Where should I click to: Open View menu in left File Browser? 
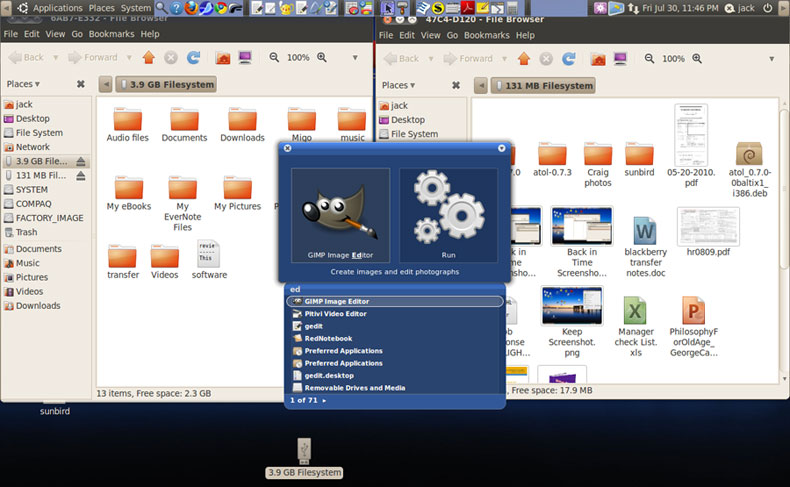click(x=55, y=34)
